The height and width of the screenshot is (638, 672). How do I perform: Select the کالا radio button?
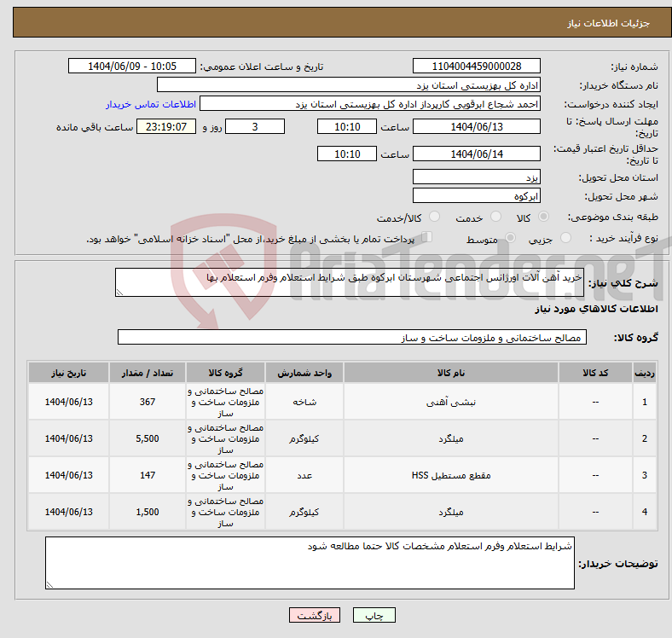[544, 217]
